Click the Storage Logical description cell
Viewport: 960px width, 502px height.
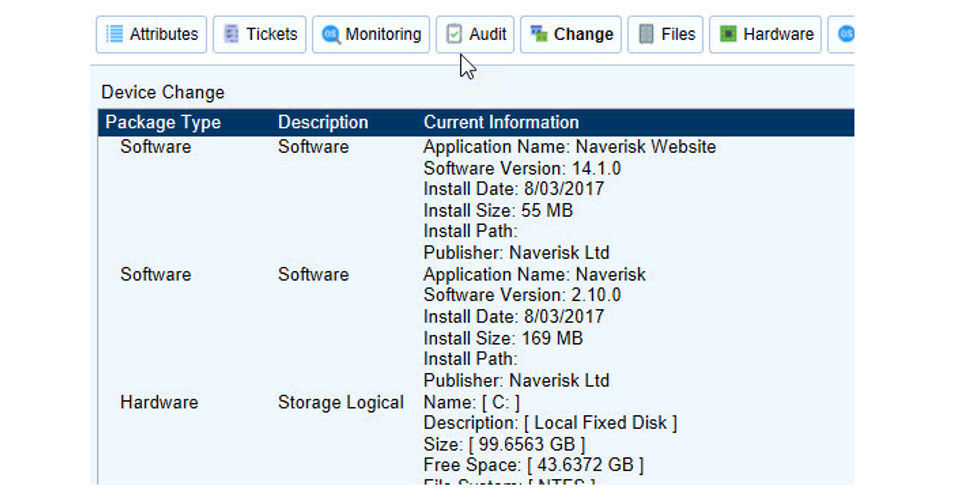(x=341, y=403)
